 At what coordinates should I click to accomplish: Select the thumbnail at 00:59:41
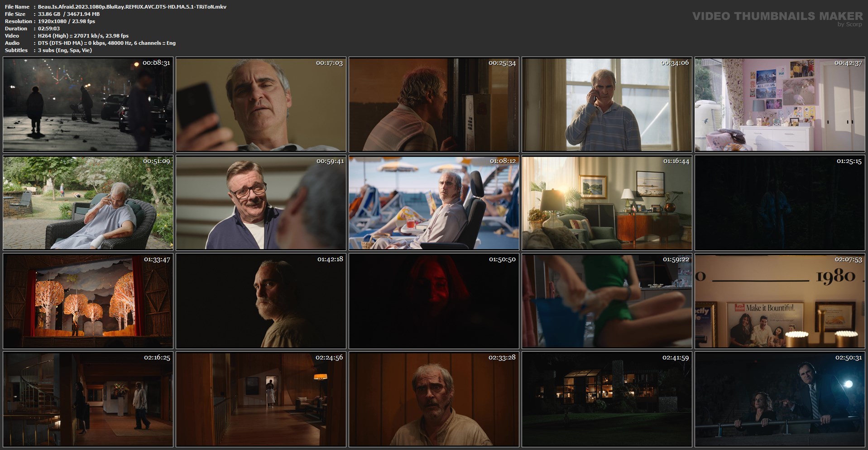(261, 203)
